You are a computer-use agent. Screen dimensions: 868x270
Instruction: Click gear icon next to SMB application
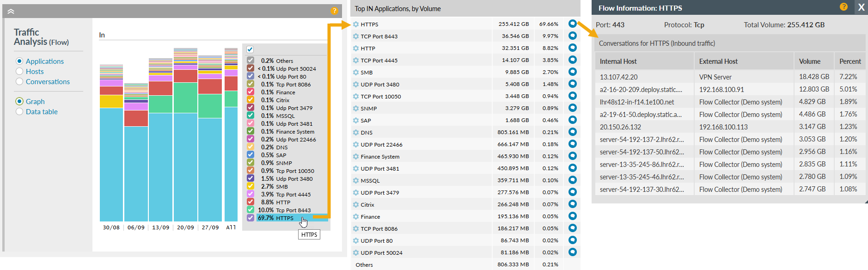coord(355,73)
